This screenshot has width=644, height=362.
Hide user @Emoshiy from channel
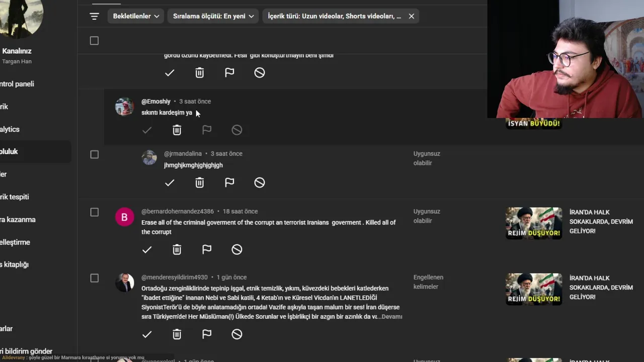(x=237, y=130)
